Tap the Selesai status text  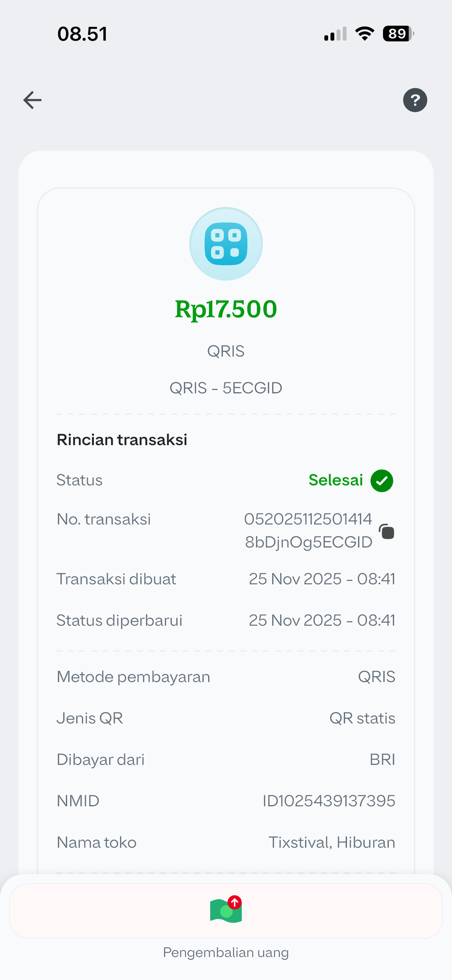335,480
